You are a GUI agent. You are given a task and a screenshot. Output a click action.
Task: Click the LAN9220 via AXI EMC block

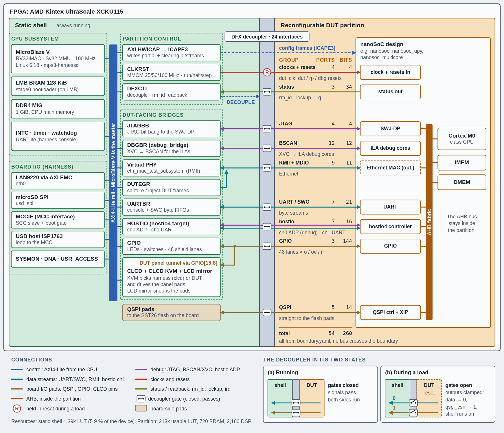[x=58, y=181]
